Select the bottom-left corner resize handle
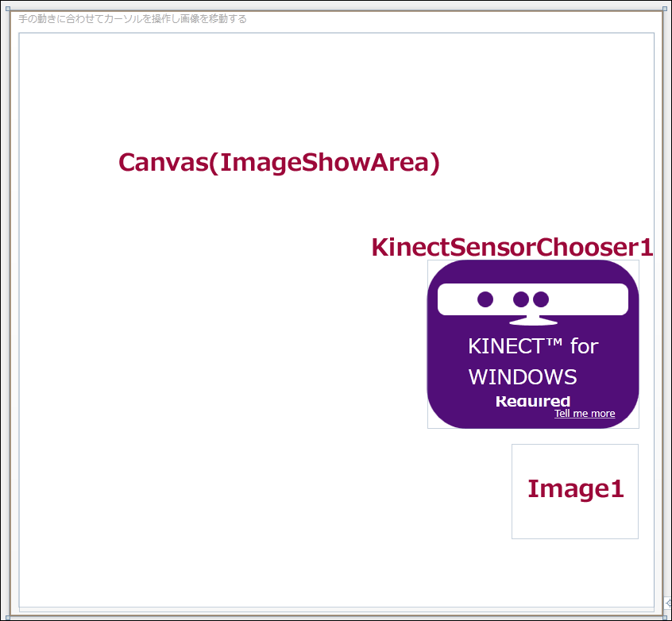Viewport: 672px width, 621px height. click(8, 618)
